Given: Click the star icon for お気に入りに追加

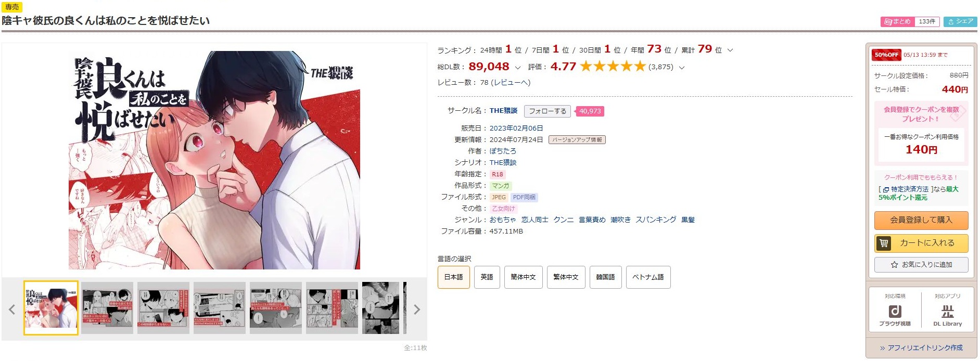Looking at the screenshot, I should (894, 265).
